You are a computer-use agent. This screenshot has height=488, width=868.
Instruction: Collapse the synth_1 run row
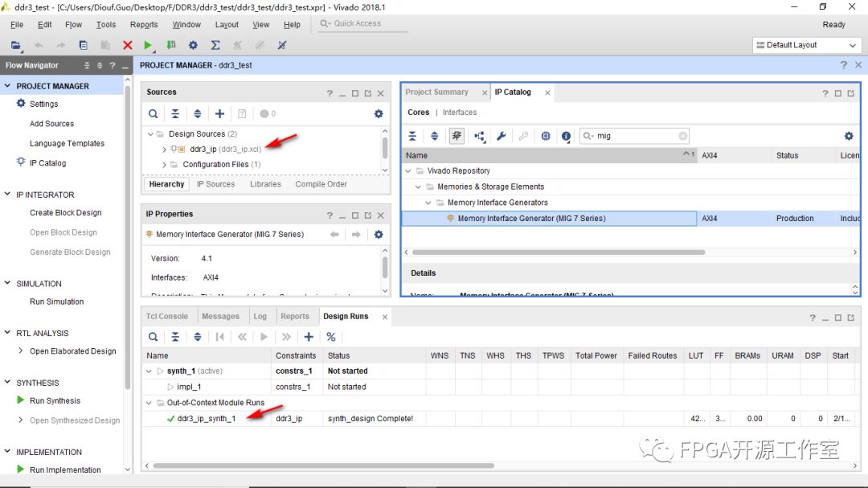149,371
